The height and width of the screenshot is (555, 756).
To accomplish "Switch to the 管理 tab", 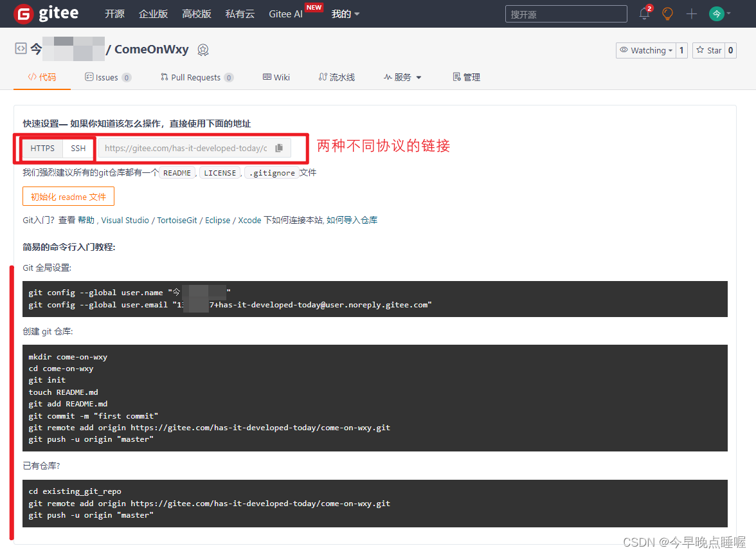I will pyautogui.click(x=466, y=77).
